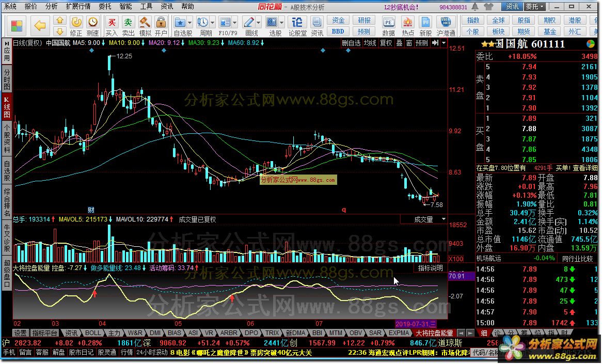This screenshot has width=602, height=364.
Task: Select the 大将控盘能量 indicator tab
Action: point(434,333)
